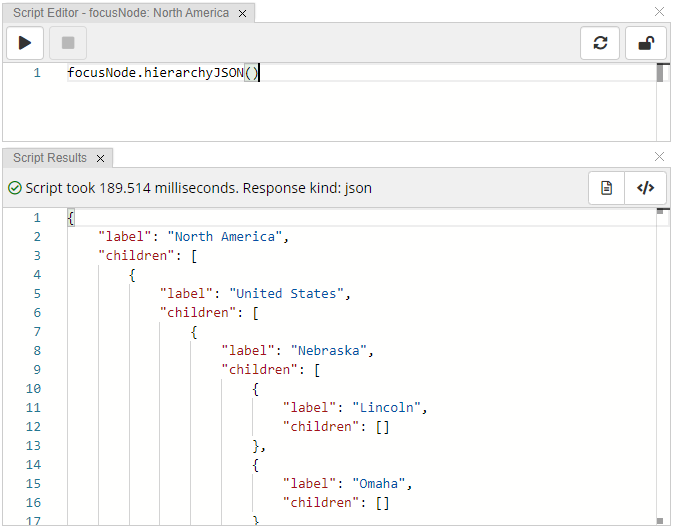Screen dimensions: 674x528
Task: Close the Script Editor panel
Action: tap(659, 12)
